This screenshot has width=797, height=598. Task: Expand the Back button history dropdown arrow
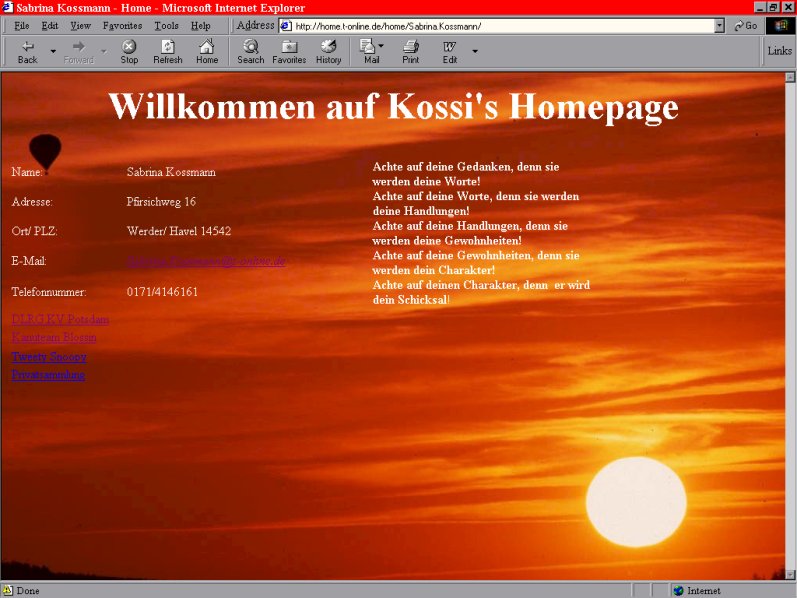tap(53, 51)
